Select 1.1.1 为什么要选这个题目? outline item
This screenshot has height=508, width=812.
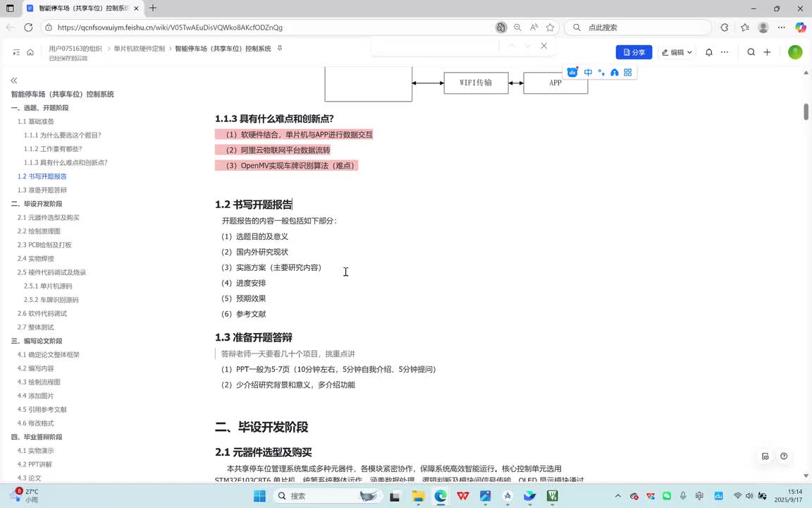tap(63, 135)
